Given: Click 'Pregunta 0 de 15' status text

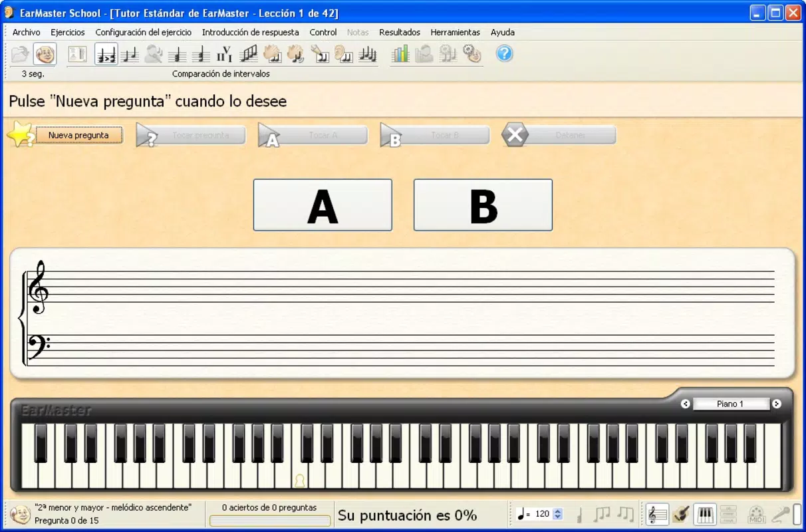Looking at the screenshot, I should [x=67, y=521].
